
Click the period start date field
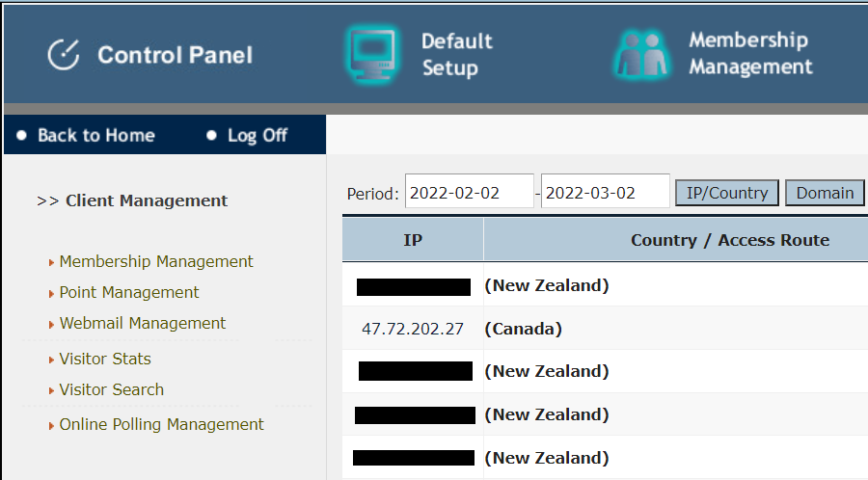469,193
